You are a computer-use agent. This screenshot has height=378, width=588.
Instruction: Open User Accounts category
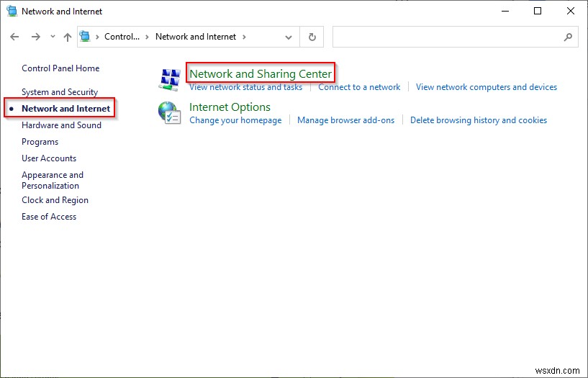click(x=49, y=158)
